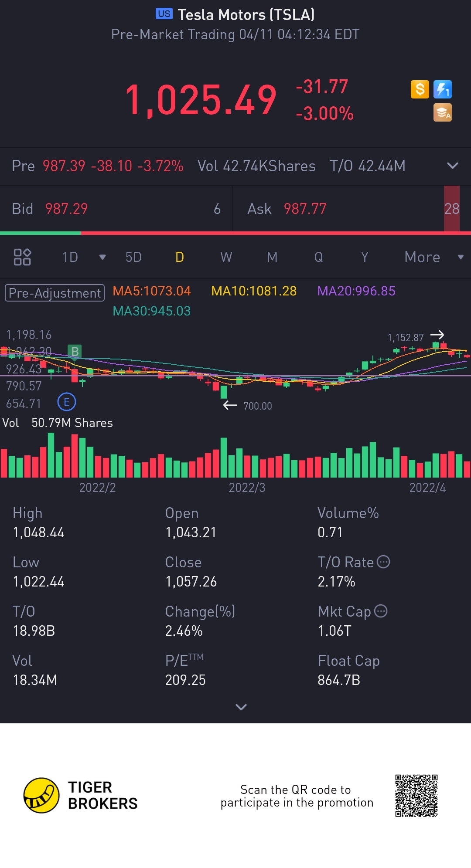471x868 pixels.
Task: Tap the Volume% value 0.71
Action: pos(330,532)
